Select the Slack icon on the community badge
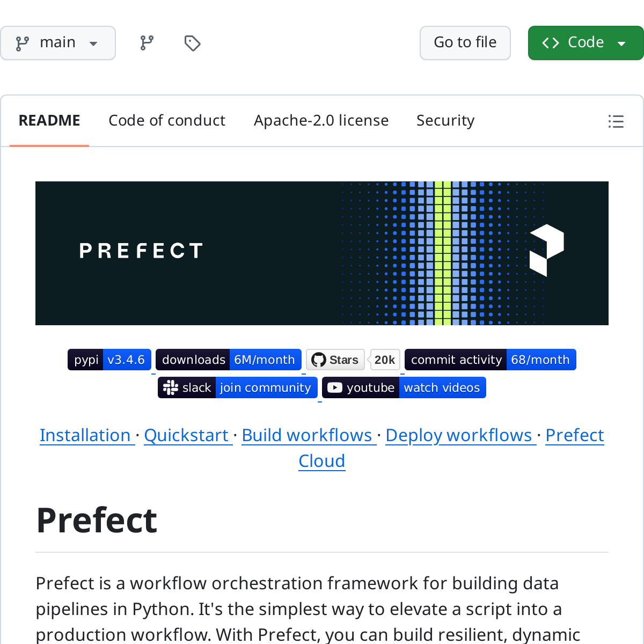This screenshot has width=644, height=644. [170, 387]
